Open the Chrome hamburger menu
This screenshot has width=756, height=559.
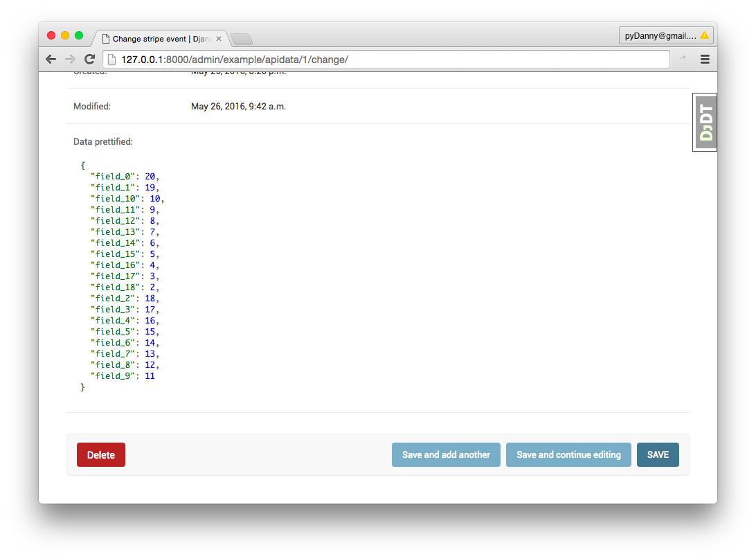pos(705,60)
